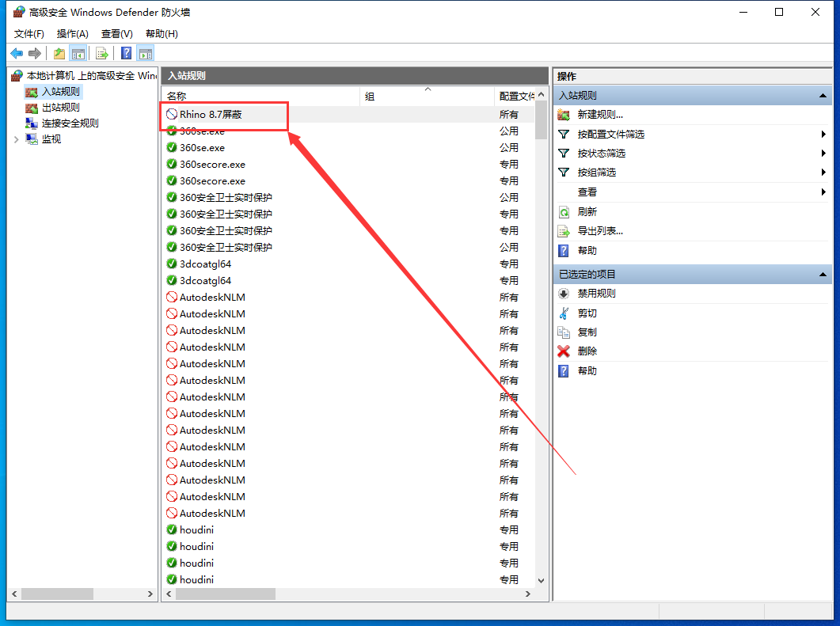
Task: Toggle the show/hide action pane toolbar icon
Action: (x=146, y=54)
